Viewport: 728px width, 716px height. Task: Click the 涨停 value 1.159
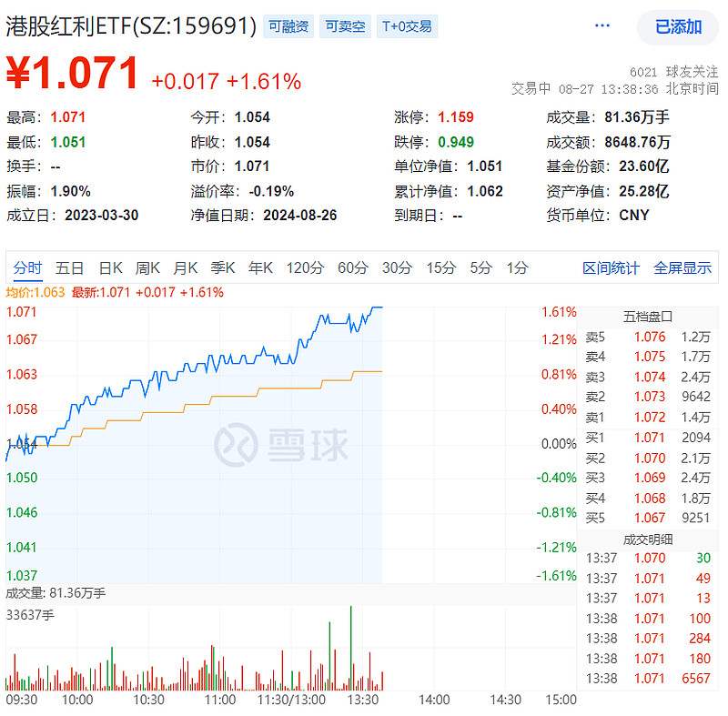456,117
